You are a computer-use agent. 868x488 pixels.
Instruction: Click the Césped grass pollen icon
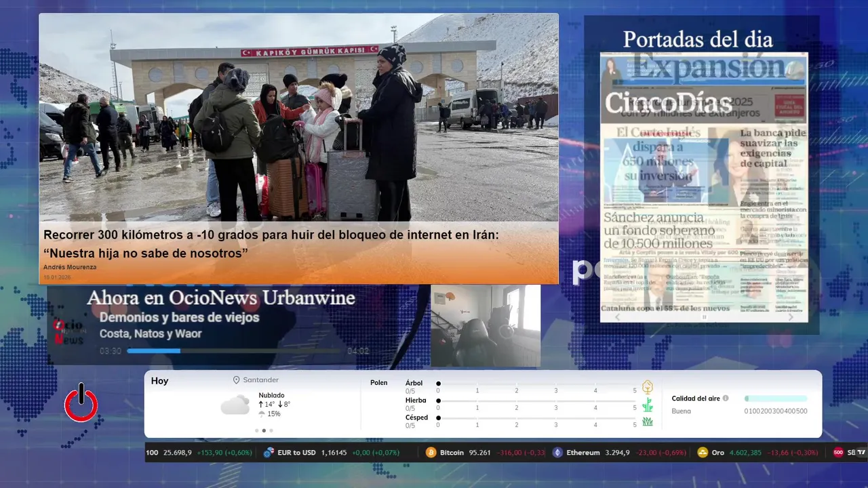(x=648, y=422)
